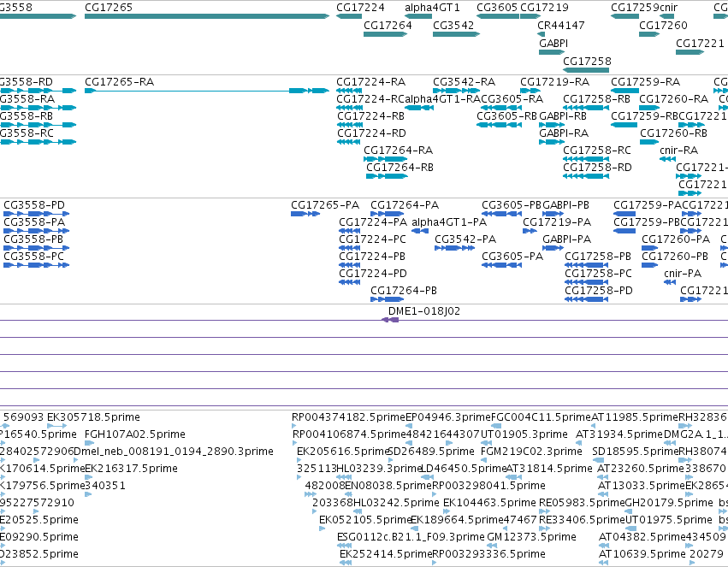Select the EK104463.5prime EST label
The height and width of the screenshot is (567, 728).
tap(489, 503)
